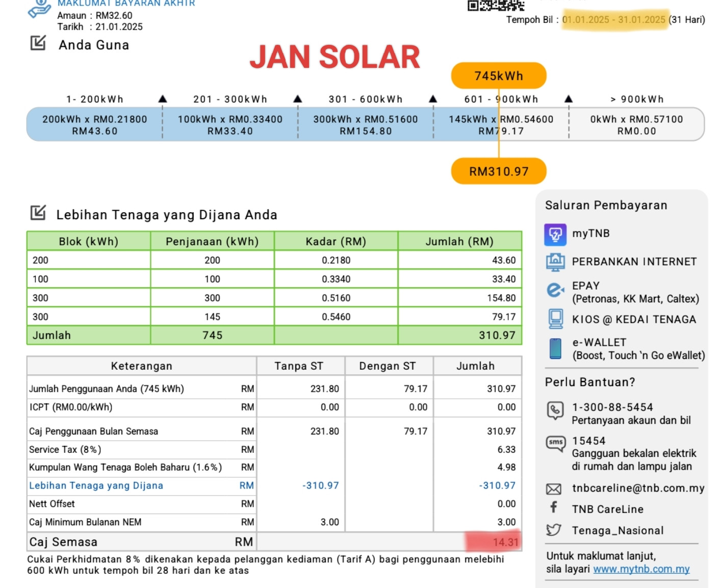
Task: Click the SMS 15454 icon
Action: tap(555, 443)
